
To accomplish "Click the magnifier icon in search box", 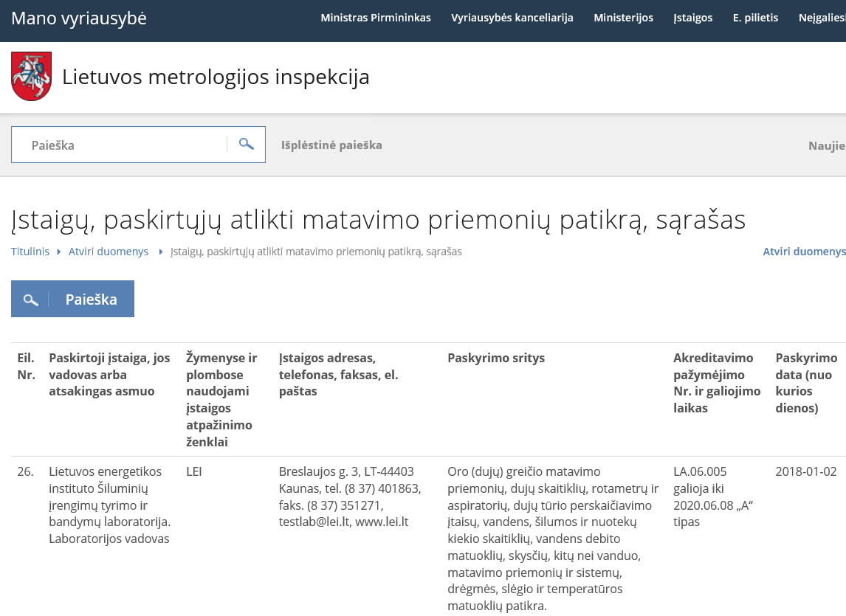I will 247,145.
